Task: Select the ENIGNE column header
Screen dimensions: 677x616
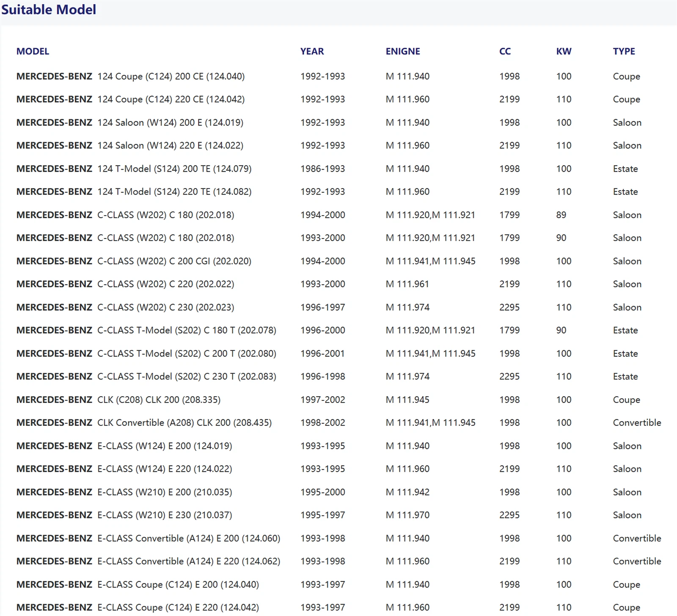Action: pos(403,51)
